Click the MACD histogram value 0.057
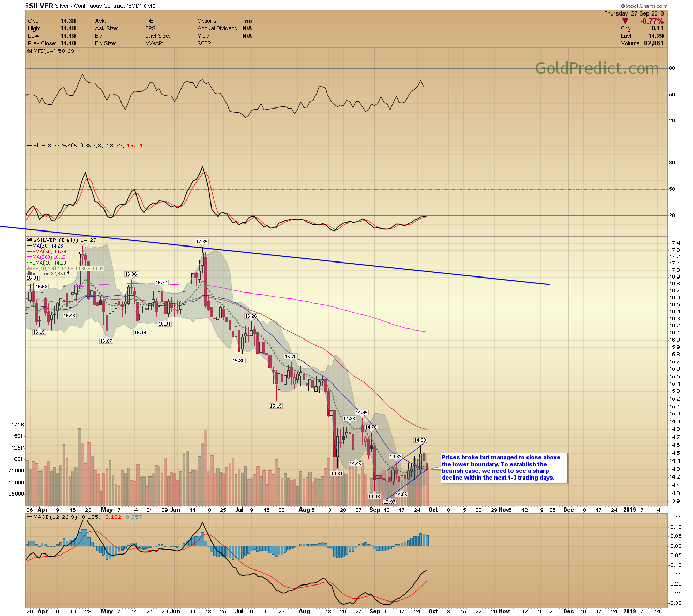This screenshot has width=693, height=616. tap(133, 517)
